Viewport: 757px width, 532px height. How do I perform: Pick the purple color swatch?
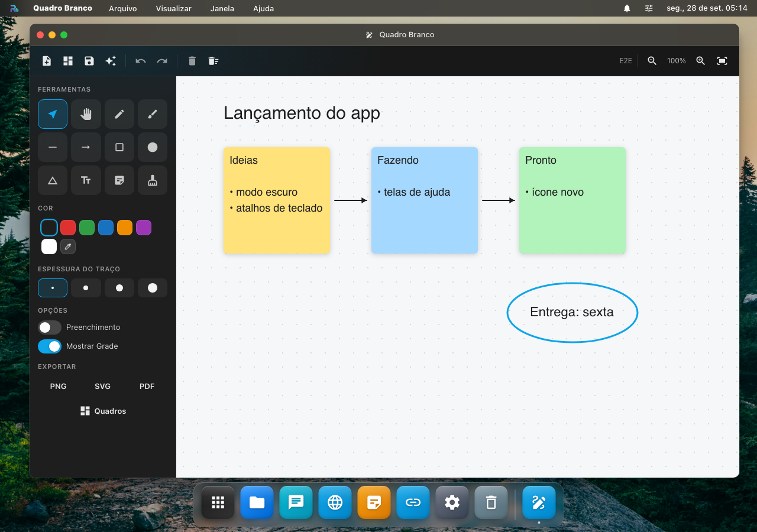click(144, 228)
